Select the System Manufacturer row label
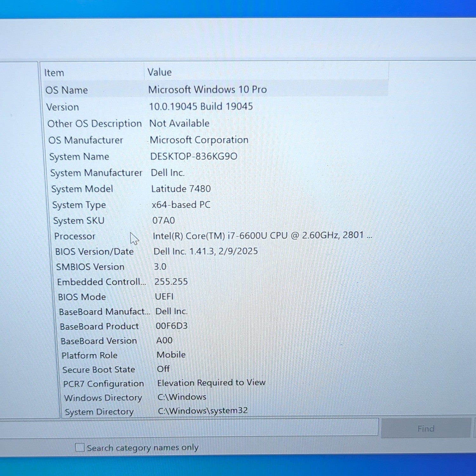The width and height of the screenshot is (476, 476). tap(96, 173)
